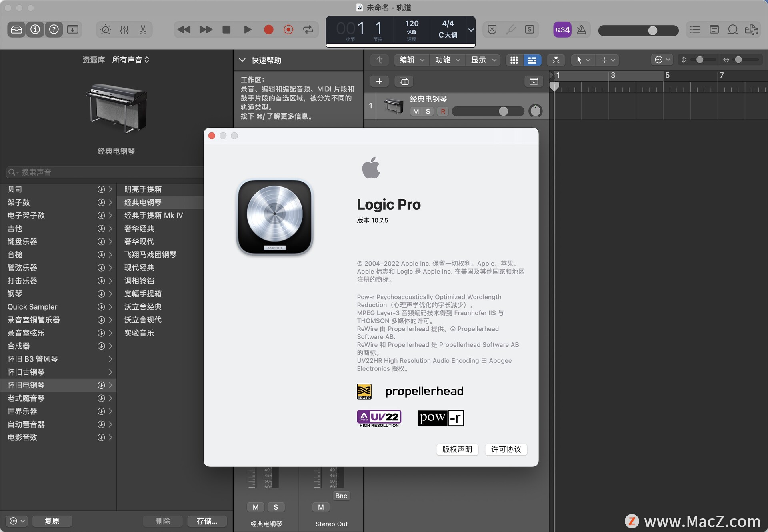Open the Library panel icon

[16, 29]
